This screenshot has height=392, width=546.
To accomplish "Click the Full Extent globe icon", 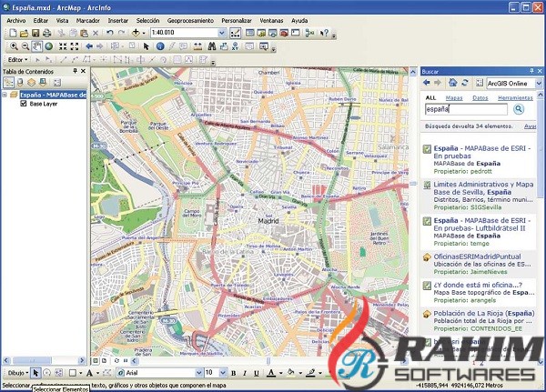I will pyautogui.click(x=49, y=46).
